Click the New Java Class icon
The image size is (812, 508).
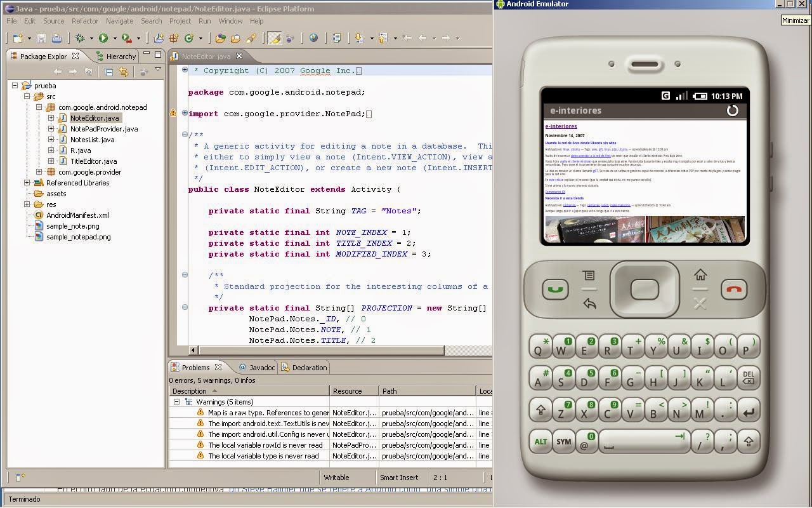click(188, 38)
